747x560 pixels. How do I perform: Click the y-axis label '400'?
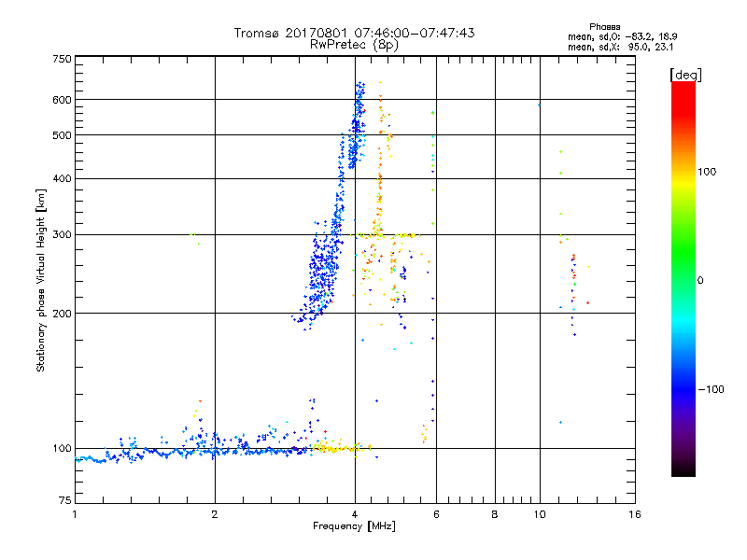click(x=62, y=179)
